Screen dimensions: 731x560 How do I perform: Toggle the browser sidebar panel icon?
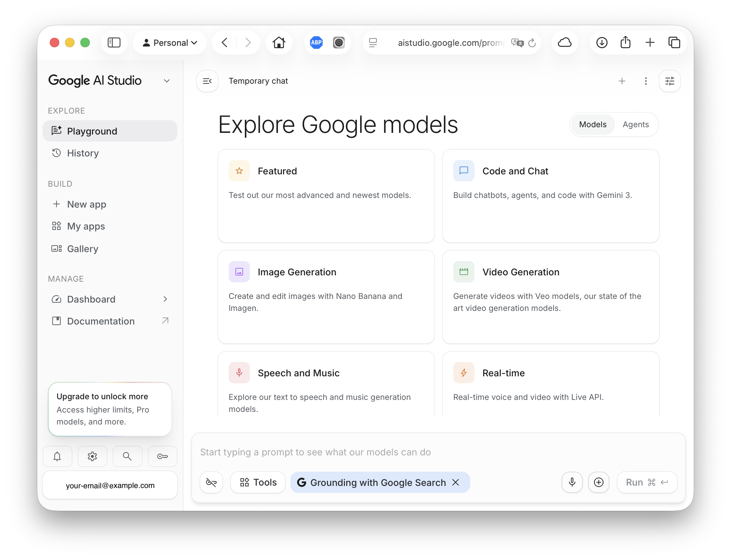114,43
